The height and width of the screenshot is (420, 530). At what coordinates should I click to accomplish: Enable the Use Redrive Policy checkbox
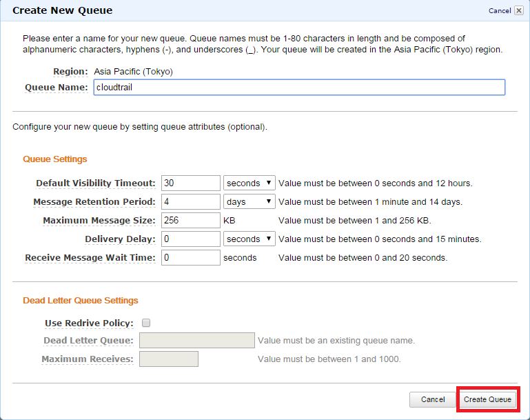point(146,323)
